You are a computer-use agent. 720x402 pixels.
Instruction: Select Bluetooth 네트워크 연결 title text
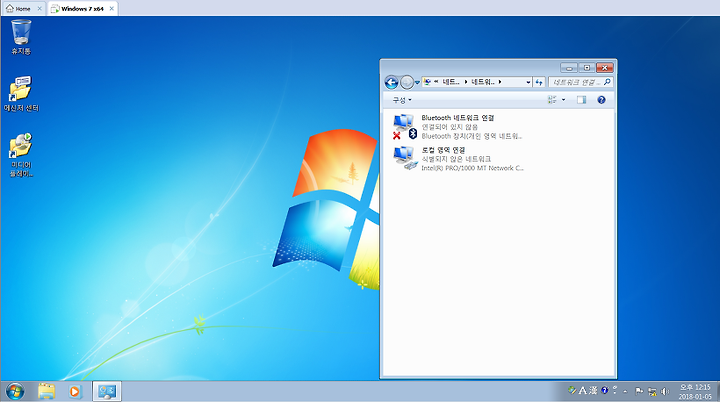pos(458,118)
